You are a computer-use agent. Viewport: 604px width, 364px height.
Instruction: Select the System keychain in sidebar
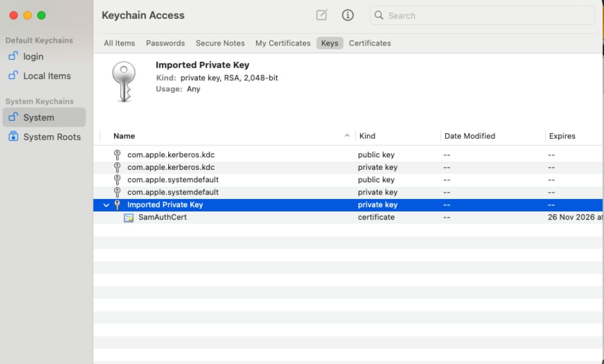(38, 117)
